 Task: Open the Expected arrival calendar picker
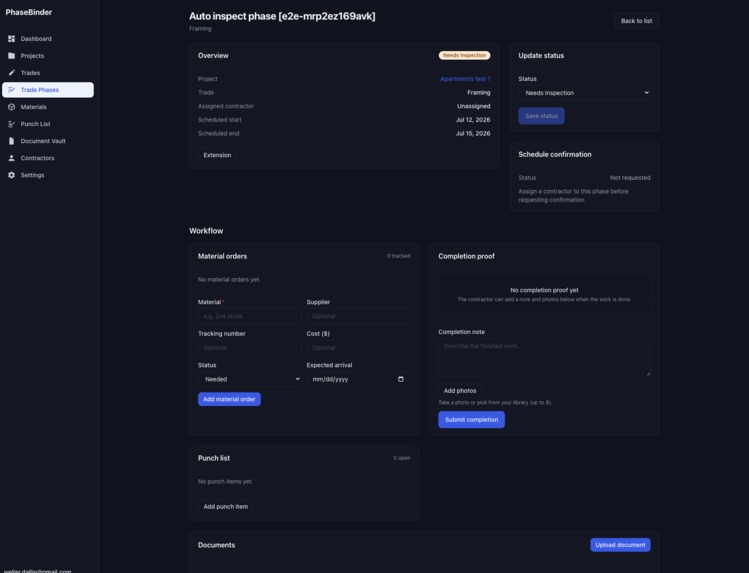(401, 379)
